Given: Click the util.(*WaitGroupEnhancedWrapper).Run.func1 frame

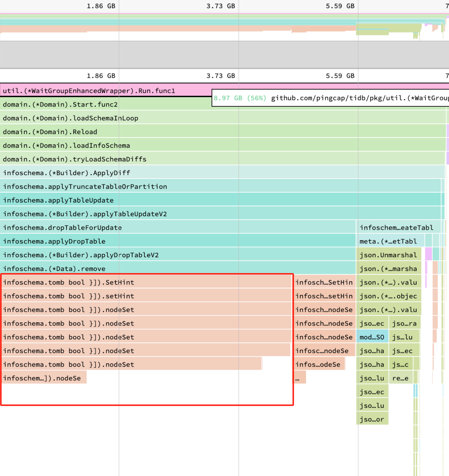Looking at the screenshot, I should (89, 91).
